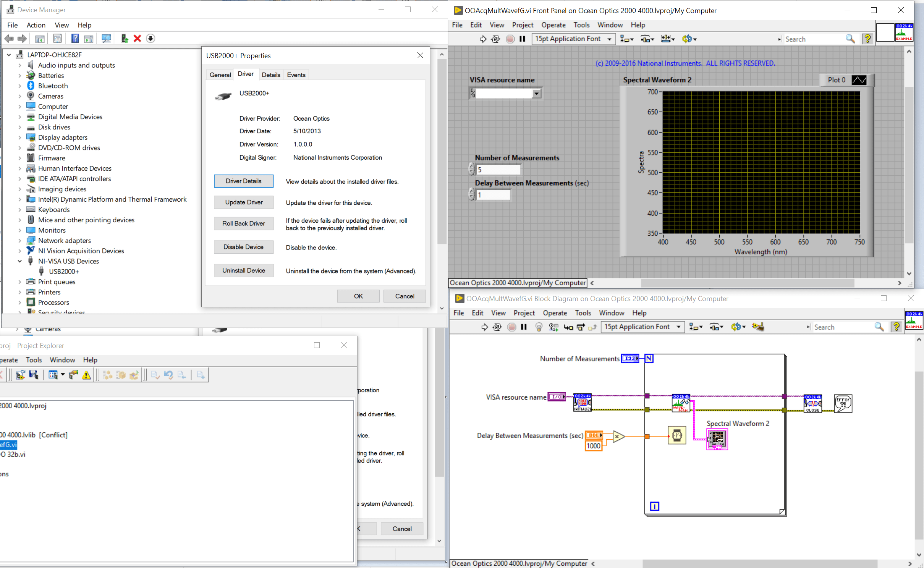
Task: Click Roll Back Driver button
Action: [x=244, y=223]
